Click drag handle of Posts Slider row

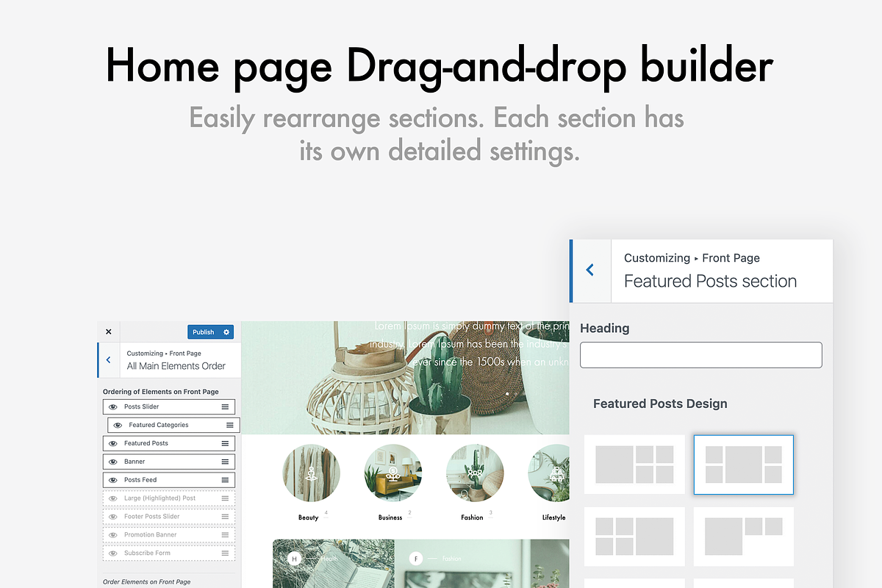(x=225, y=406)
